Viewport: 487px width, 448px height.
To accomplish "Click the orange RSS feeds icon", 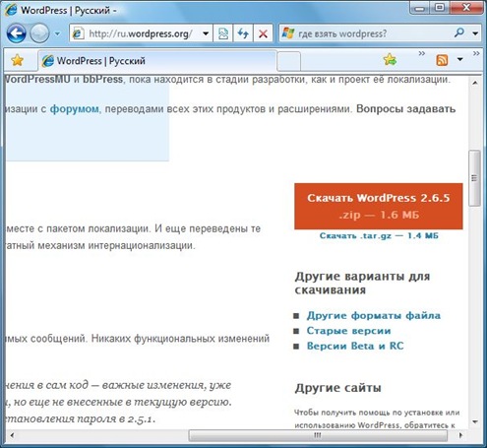I will 442,60.
